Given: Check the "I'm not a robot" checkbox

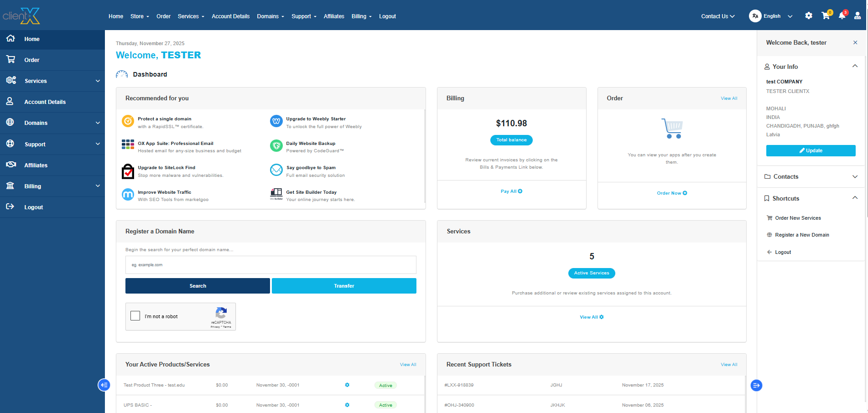Looking at the screenshot, I should coord(135,316).
